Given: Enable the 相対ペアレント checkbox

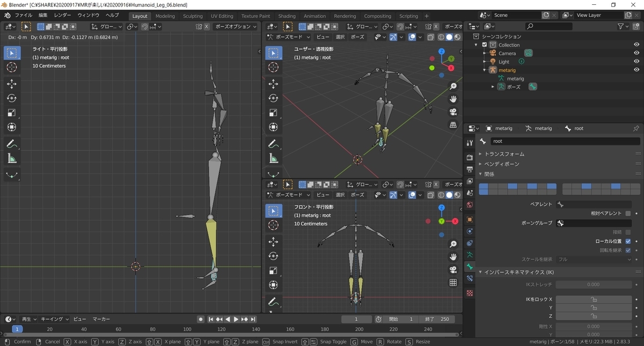Looking at the screenshot, I should [x=628, y=213].
